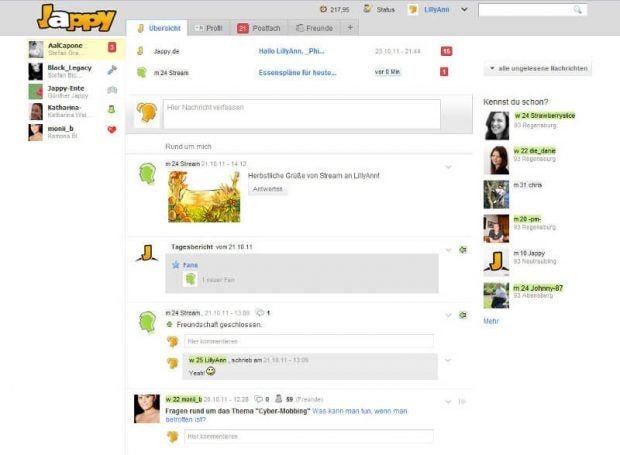Click the 'Mehr' link under suggestions
Image resolution: width=620 pixels, height=455 pixels.
coord(491,321)
